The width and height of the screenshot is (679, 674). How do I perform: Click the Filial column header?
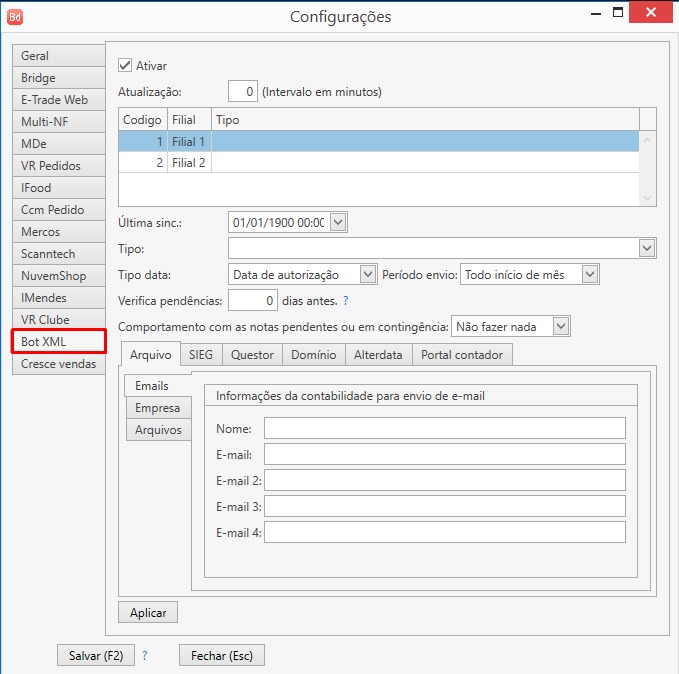click(x=189, y=120)
